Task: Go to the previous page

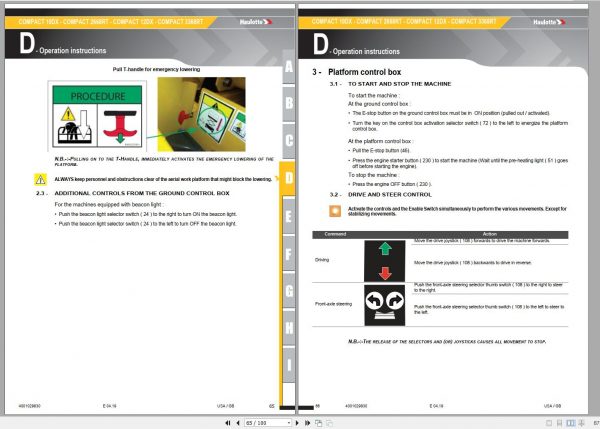Action: click(238, 423)
